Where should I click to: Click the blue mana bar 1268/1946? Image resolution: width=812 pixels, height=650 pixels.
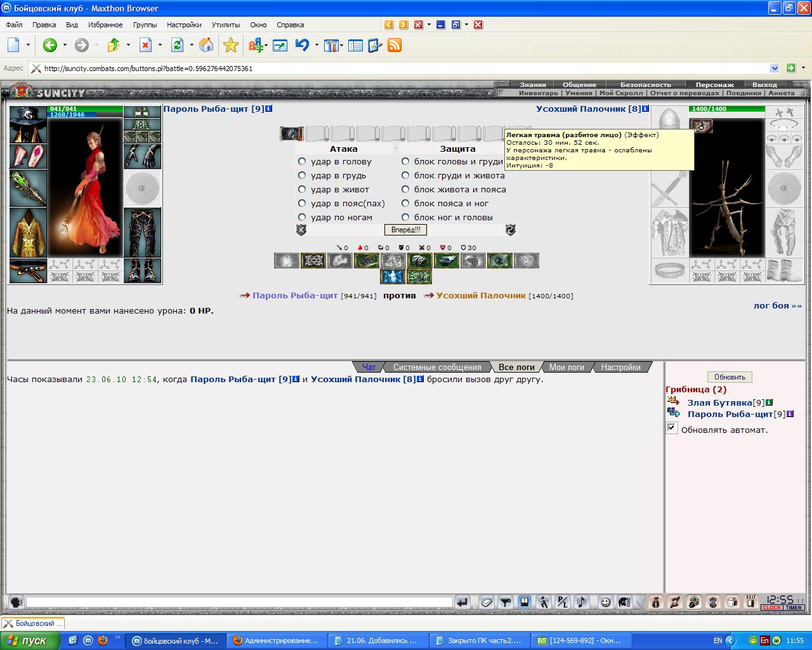[x=86, y=115]
